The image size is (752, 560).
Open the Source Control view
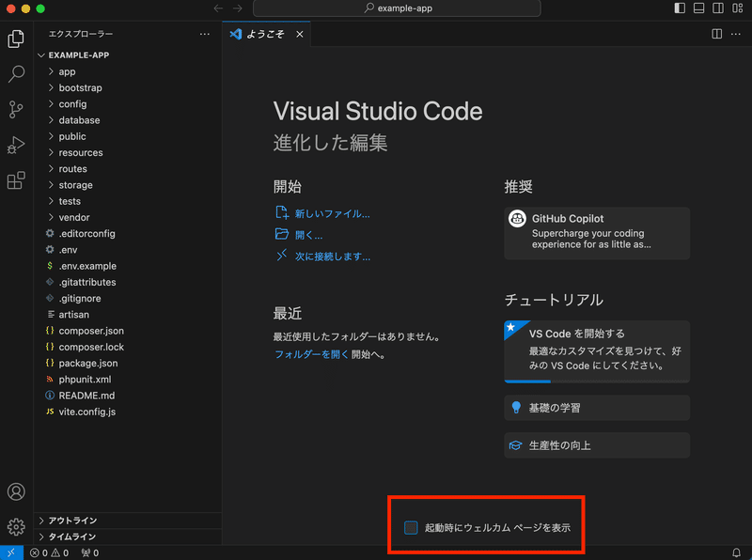coord(16,110)
